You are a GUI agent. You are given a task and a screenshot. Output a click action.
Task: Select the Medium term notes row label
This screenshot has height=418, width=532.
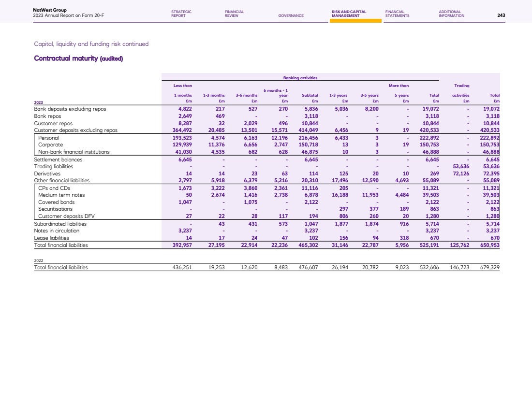[x=62, y=194]
